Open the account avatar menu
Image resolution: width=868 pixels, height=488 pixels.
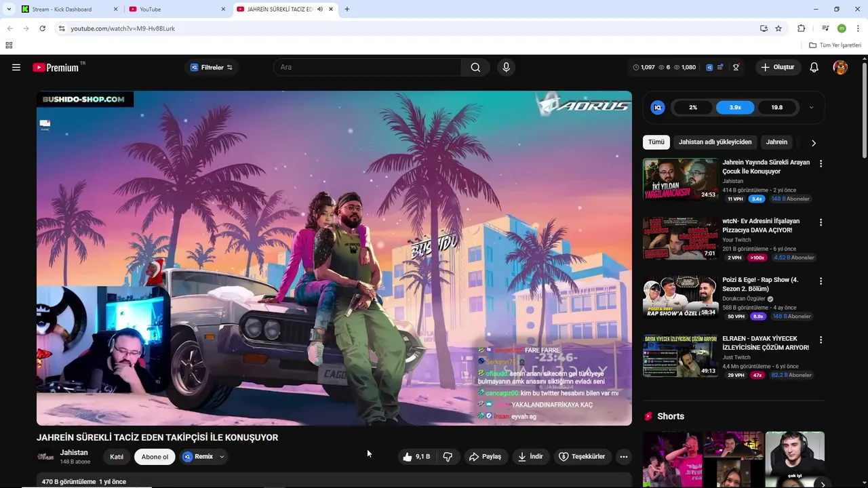tap(840, 67)
